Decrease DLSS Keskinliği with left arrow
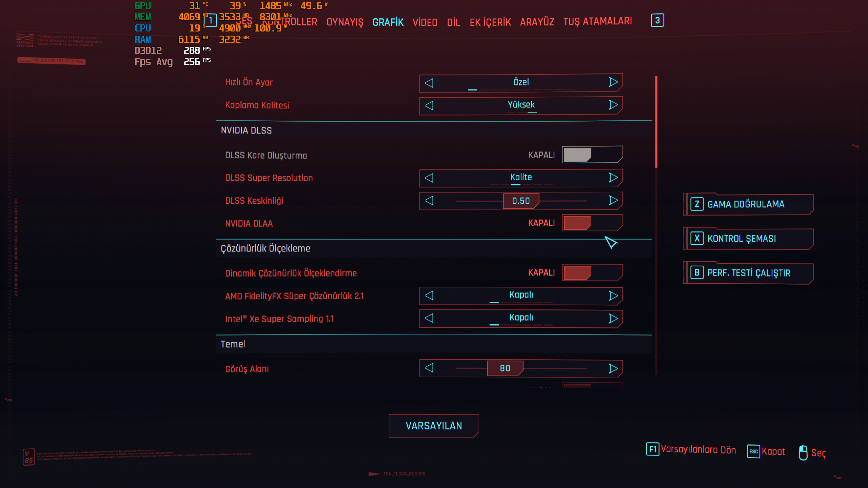The width and height of the screenshot is (868, 488). [429, 201]
